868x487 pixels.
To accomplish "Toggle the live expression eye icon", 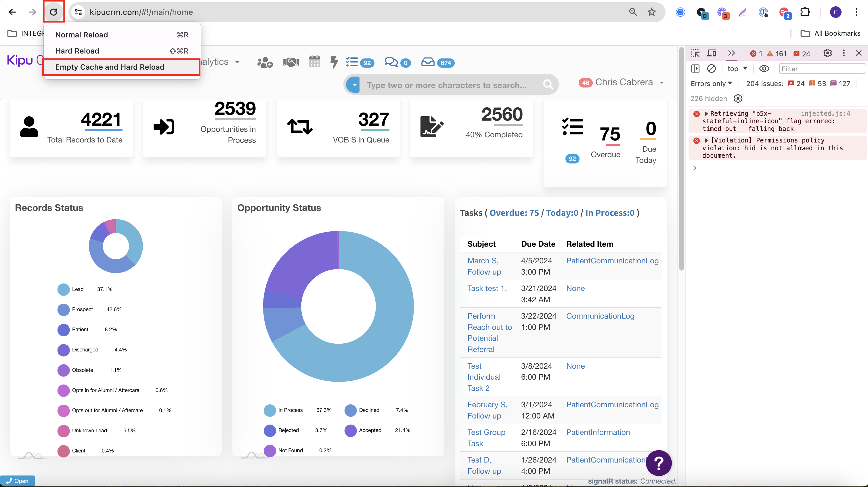I will [764, 69].
